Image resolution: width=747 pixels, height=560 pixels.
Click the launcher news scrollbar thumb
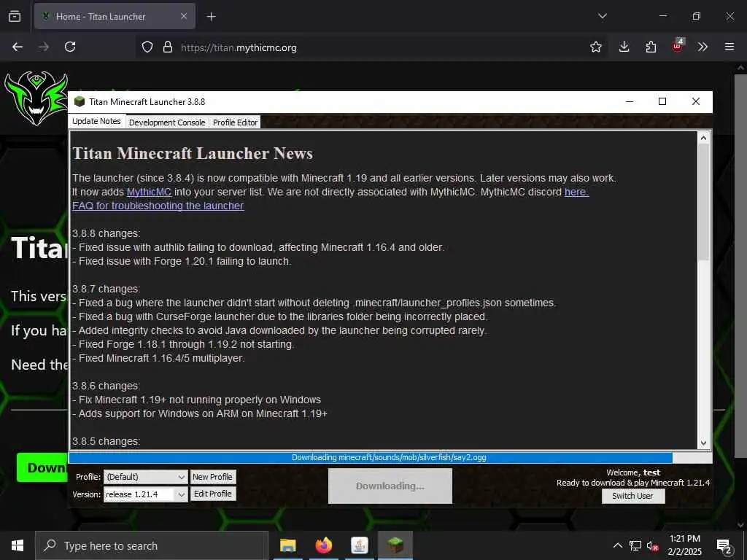pos(704,201)
